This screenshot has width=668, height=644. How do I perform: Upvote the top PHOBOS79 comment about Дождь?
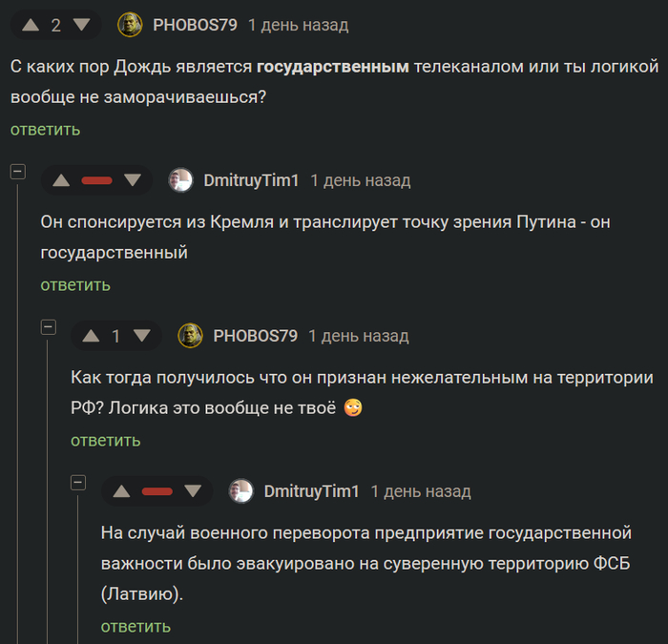coord(31,25)
